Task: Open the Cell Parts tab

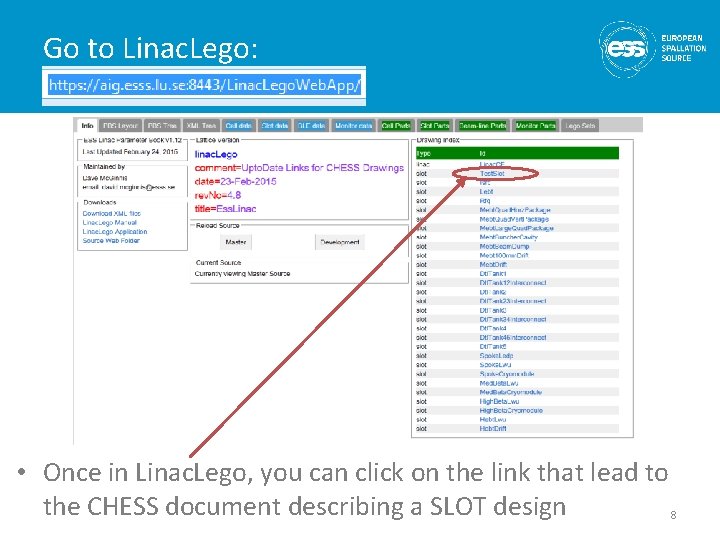Action: [x=396, y=125]
